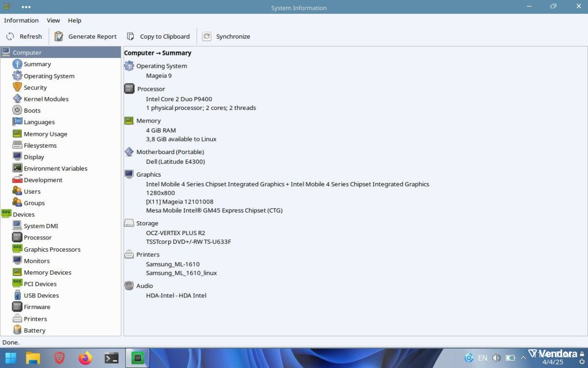This screenshot has width=588, height=368.
Task: Click the 'Samsung_ML-1610' printer entry
Action: (173, 264)
